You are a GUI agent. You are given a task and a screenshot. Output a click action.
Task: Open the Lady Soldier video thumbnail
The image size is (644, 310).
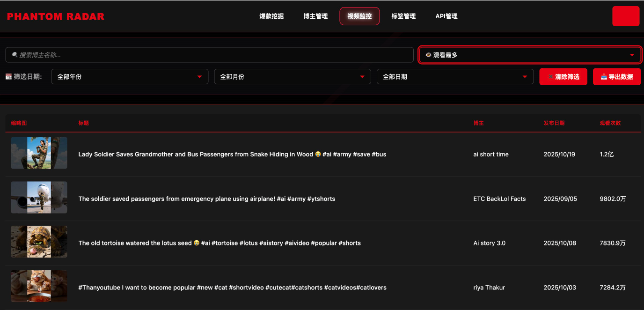(39, 153)
